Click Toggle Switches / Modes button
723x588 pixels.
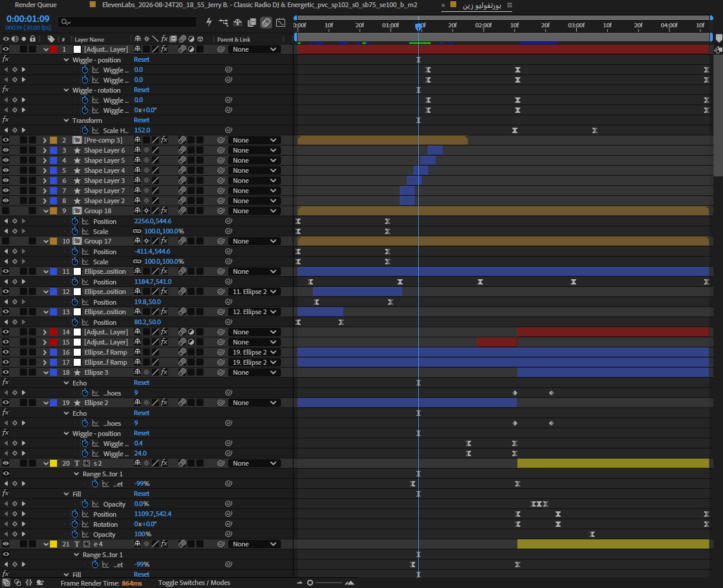pyautogui.click(x=194, y=583)
